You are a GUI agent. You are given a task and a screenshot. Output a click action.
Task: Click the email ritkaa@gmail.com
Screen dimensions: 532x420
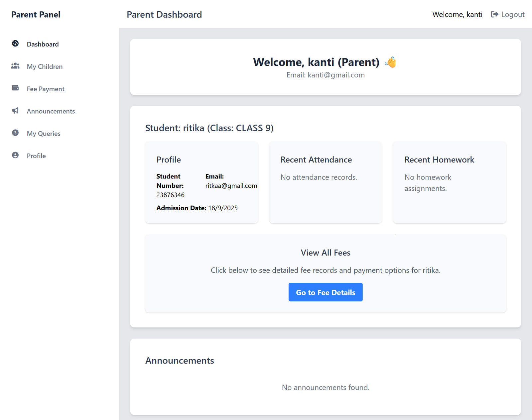(x=231, y=186)
